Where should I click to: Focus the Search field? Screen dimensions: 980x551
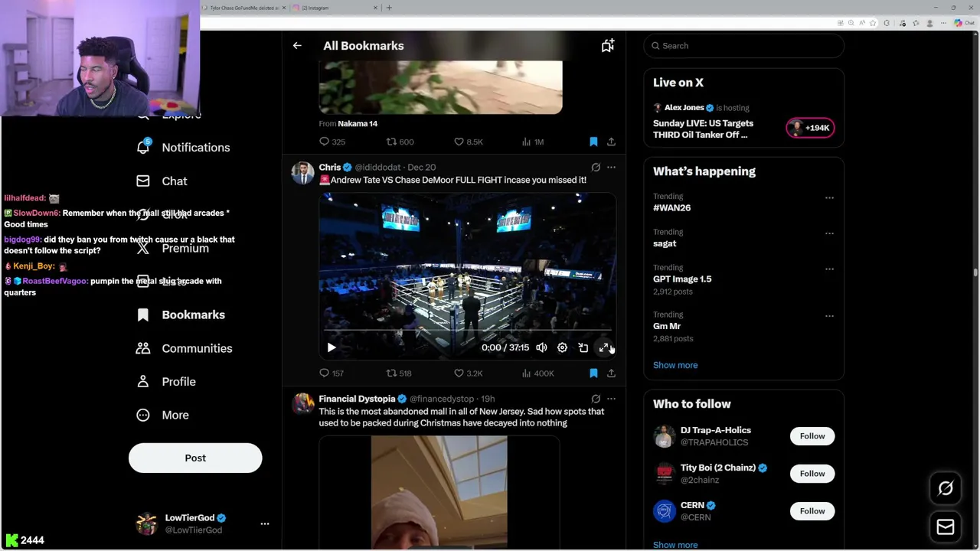[743, 46]
